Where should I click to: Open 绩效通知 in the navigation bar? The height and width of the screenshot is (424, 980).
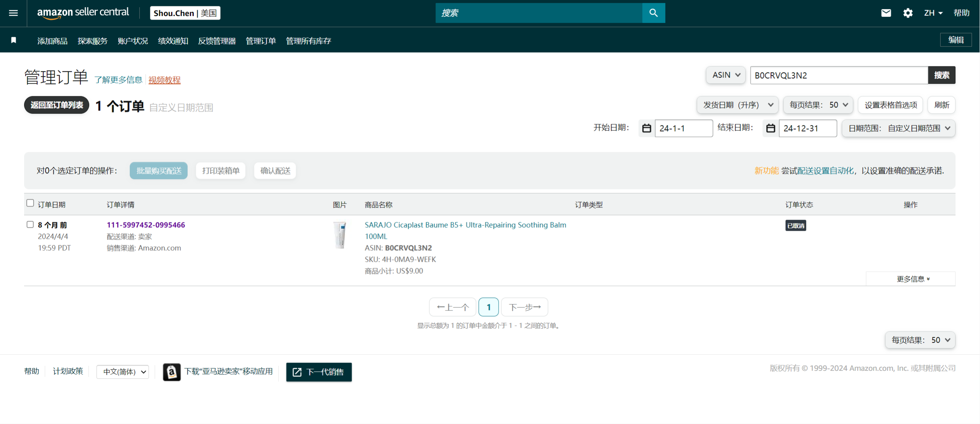[x=173, y=41]
